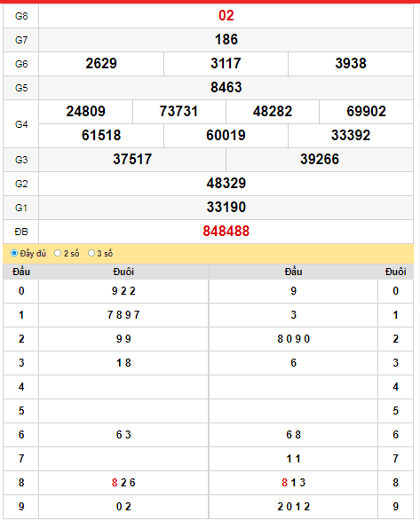420x521 pixels.
Task: Click the G8 prize number 02
Action: pos(226,16)
